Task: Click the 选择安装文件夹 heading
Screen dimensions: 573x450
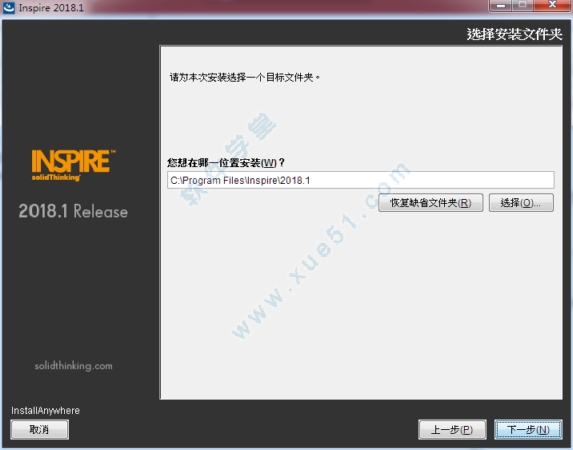Action: 514,34
